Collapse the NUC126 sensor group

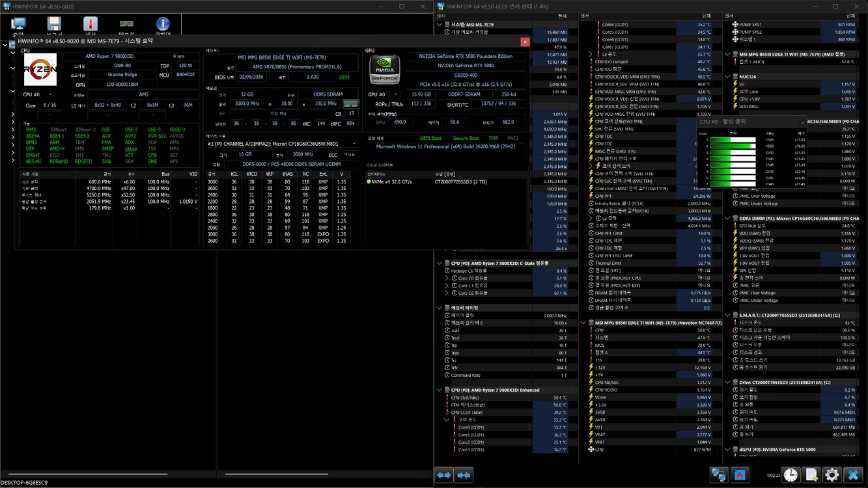[727, 77]
